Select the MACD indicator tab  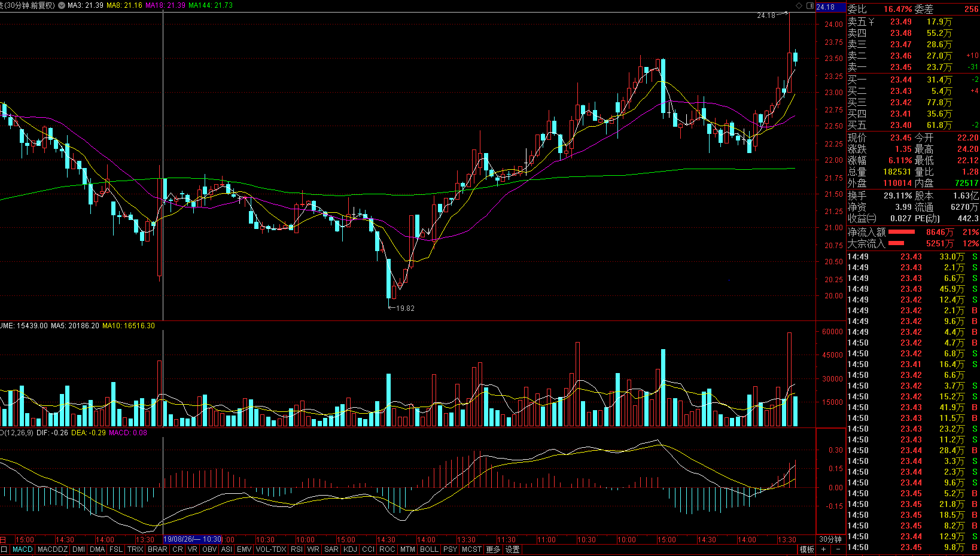(x=23, y=549)
